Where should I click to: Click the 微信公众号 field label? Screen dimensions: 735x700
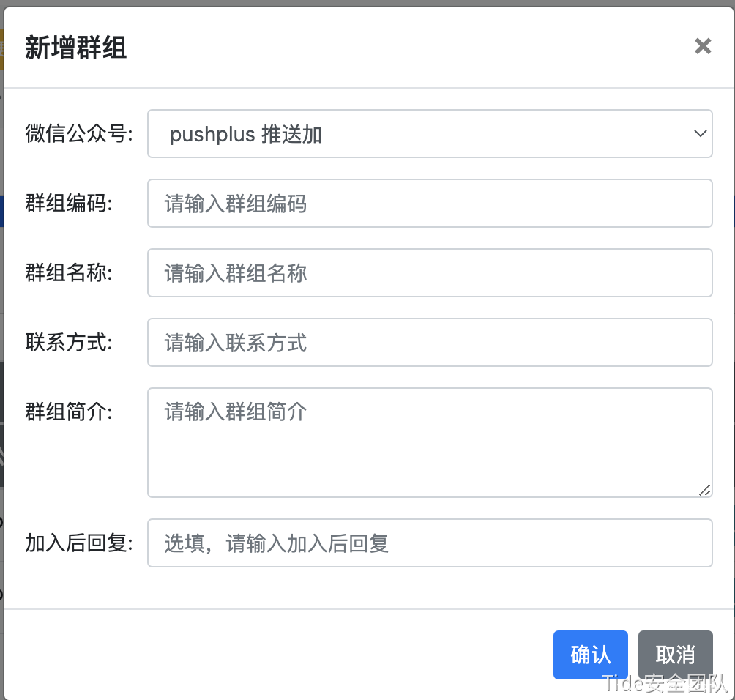coord(79,135)
